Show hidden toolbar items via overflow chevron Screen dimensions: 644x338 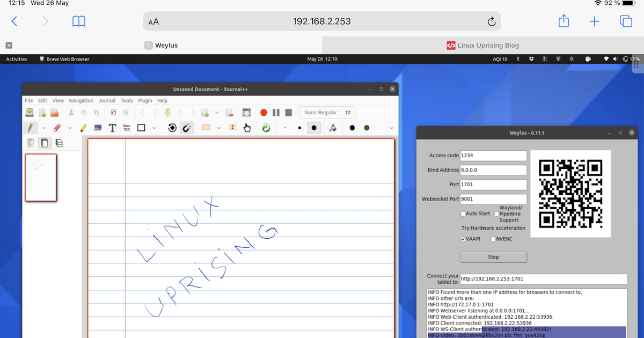(391, 128)
